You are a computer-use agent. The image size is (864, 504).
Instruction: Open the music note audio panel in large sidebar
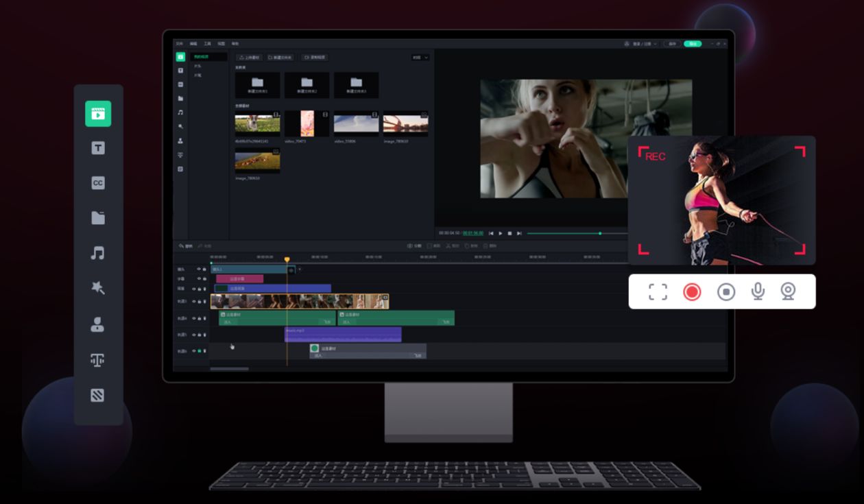[98, 253]
